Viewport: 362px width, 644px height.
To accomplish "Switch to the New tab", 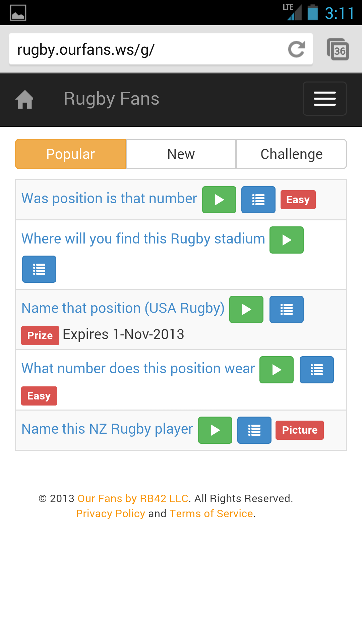I will point(181,154).
